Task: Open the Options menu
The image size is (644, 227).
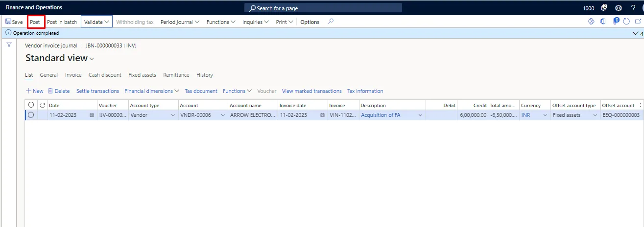Action: (x=310, y=22)
